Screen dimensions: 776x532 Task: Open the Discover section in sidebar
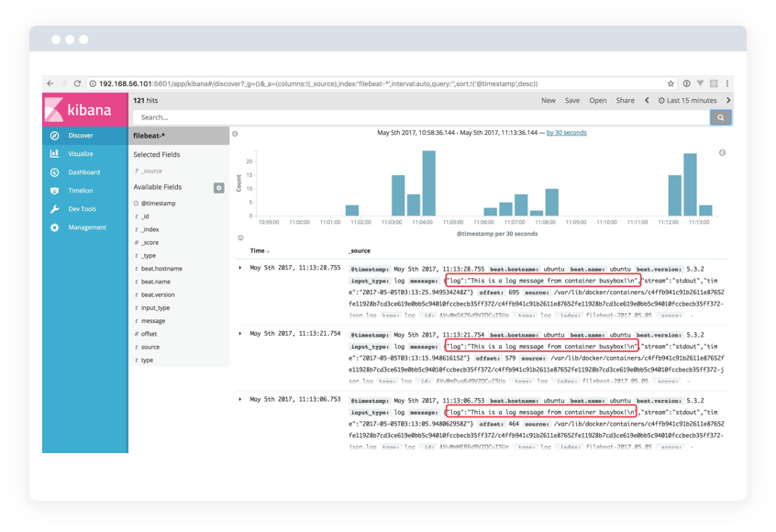80,136
